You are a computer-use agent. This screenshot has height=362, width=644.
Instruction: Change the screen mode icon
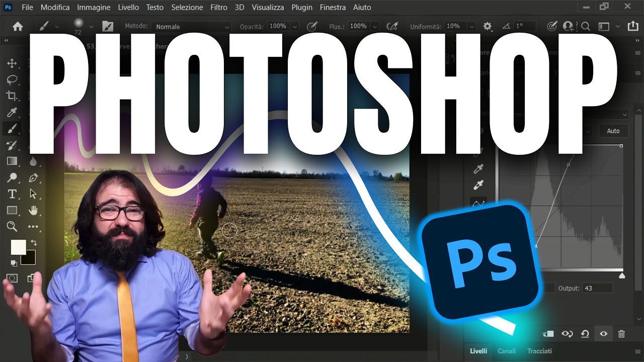(x=32, y=278)
